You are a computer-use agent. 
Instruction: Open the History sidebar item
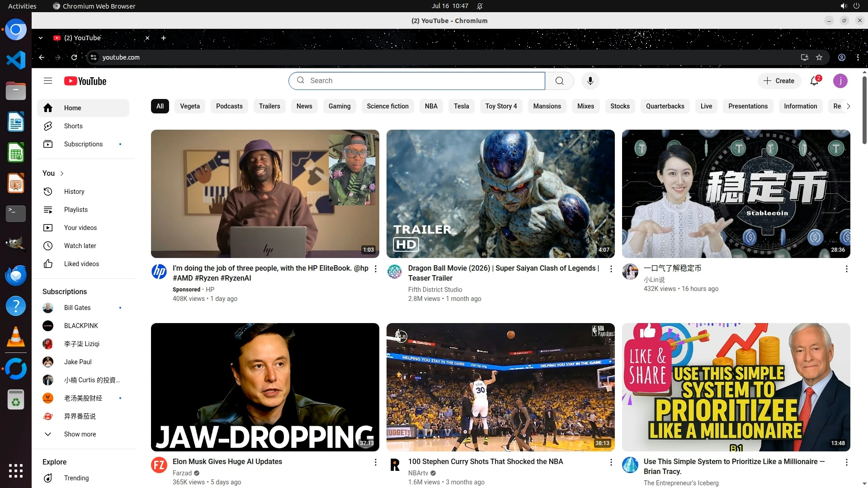[x=74, y=192]
